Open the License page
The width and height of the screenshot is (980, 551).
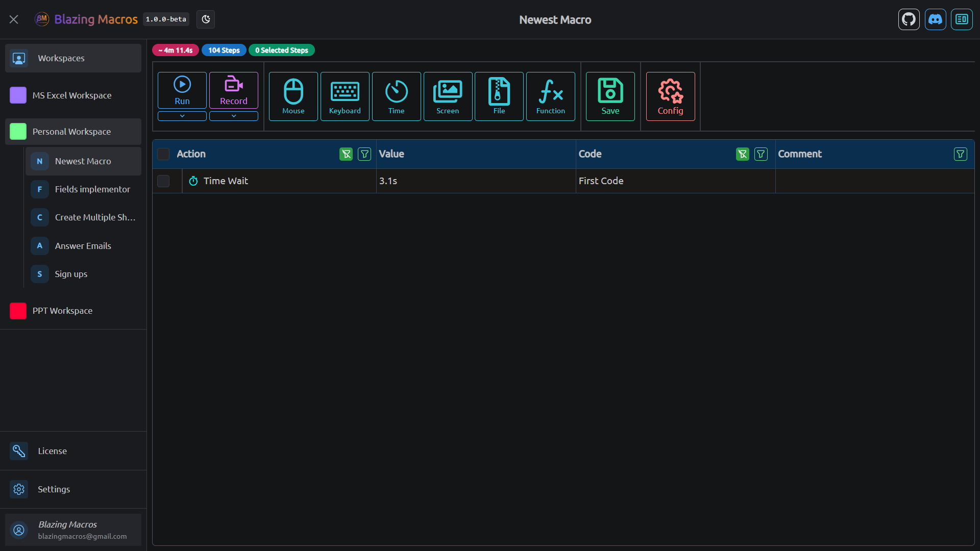pyautogui.click(x=73, y=451)
